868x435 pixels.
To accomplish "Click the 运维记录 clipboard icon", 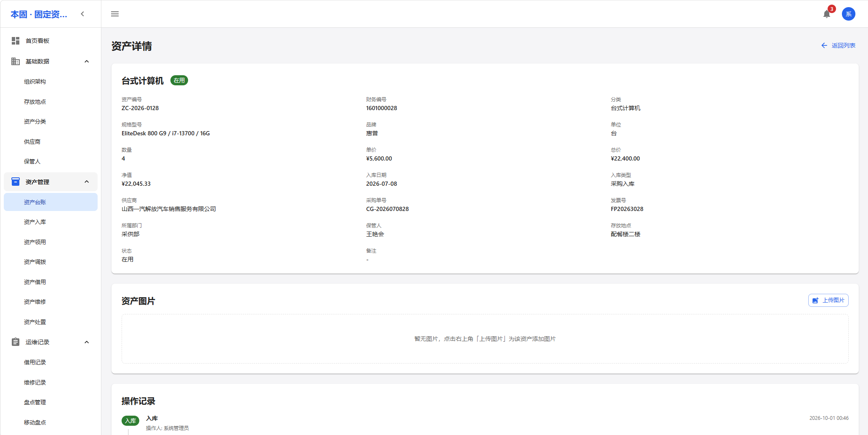I will tap(16, 342).
